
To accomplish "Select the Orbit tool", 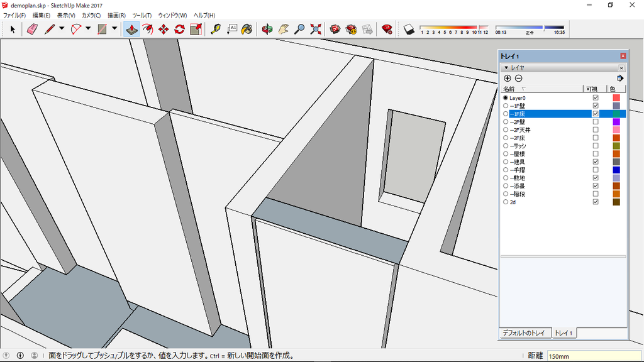I will tap(267, 29).
